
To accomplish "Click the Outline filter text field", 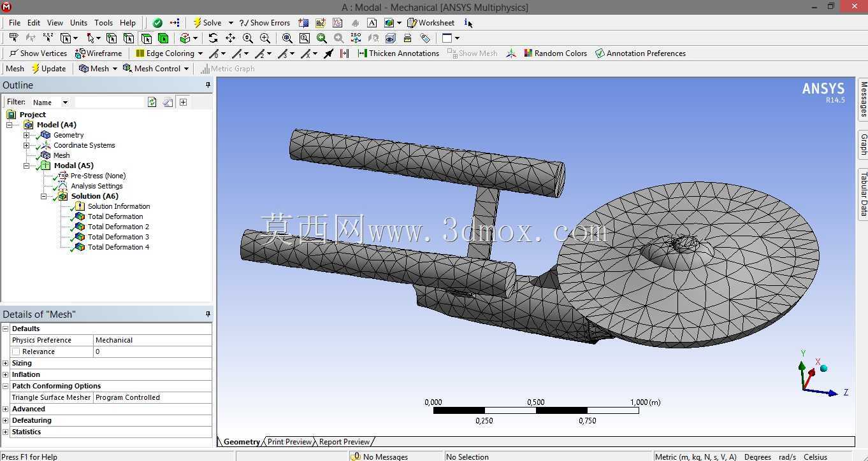I will (x=109, y=102).
